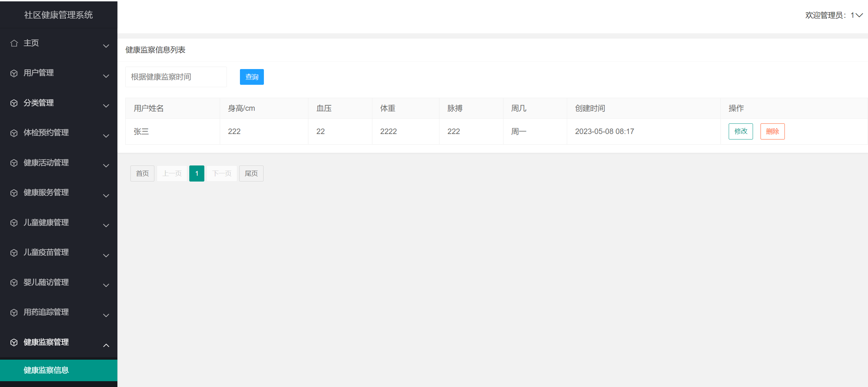
Task: Click the 健康活动管理 cube icon
Action: pos(14,163)
